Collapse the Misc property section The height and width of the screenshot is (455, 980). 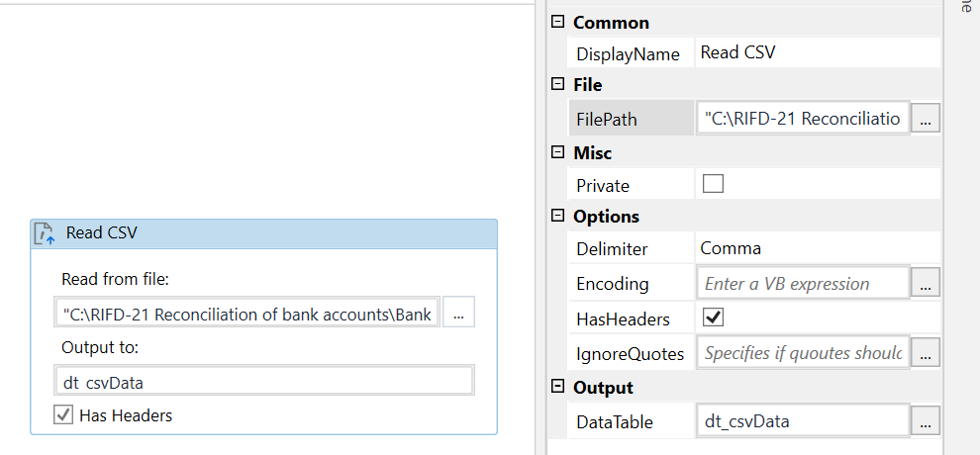[x=558, y=153]
